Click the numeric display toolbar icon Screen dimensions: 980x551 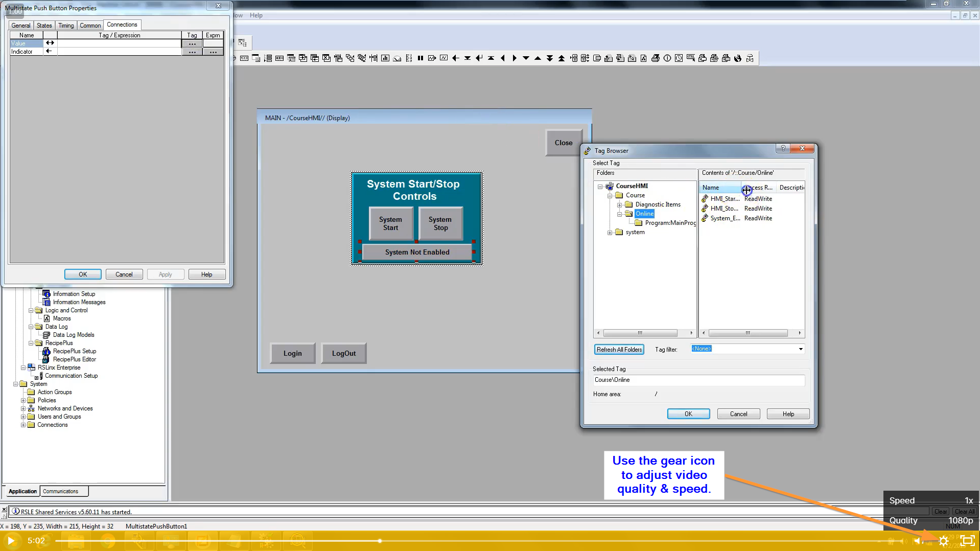[x=244, y=58]
